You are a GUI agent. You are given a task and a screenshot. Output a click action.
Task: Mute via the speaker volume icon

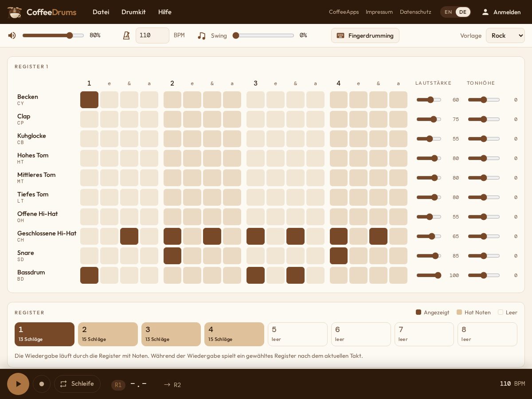(x=12, y=35)
